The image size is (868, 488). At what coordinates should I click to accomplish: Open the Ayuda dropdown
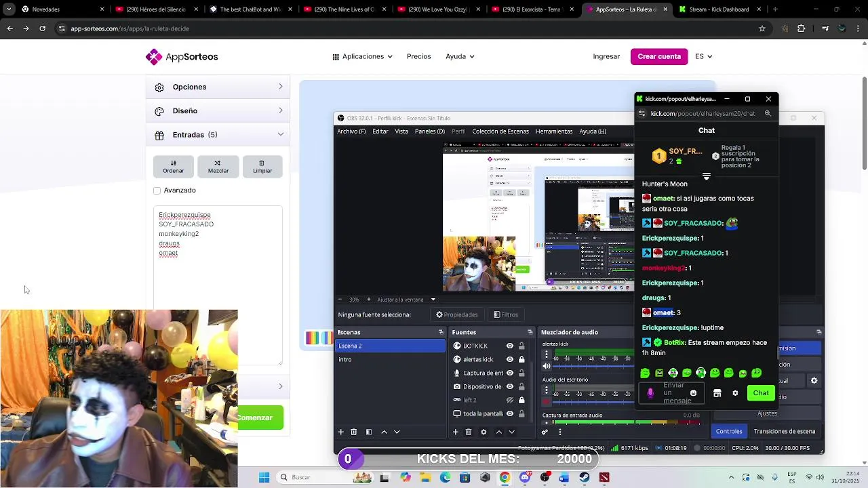click(x=460, y=56)
